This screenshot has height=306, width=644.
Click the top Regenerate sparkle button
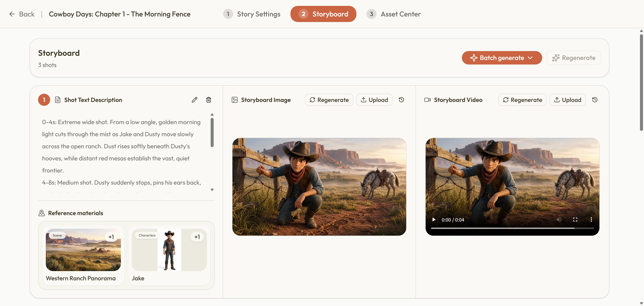coord(574,58)
